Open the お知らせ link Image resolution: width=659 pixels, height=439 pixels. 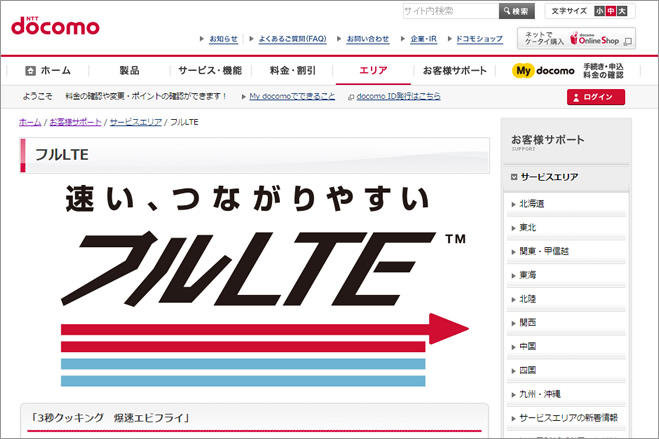point(223,39)
